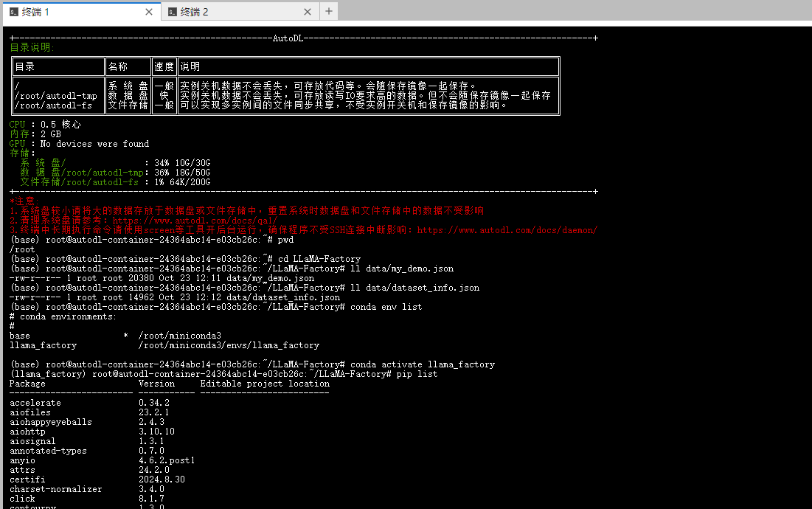Click the terminal icon on 终端 1 tab
The width and height of the screenshot is (812, 509).
13,12
